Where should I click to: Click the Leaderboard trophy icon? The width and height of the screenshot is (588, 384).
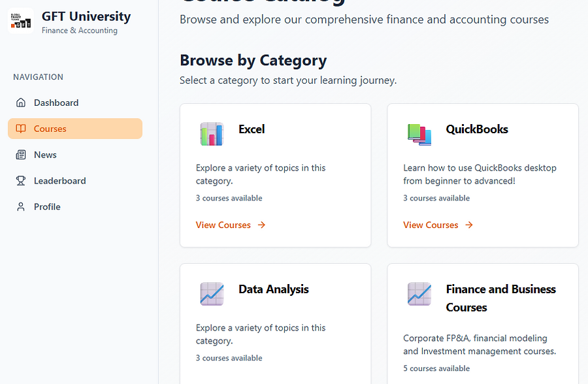(21, 181)
